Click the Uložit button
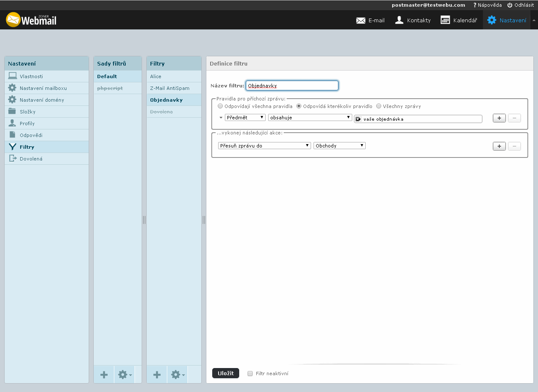Screen dimensions: 538x392 coord(225,373)
